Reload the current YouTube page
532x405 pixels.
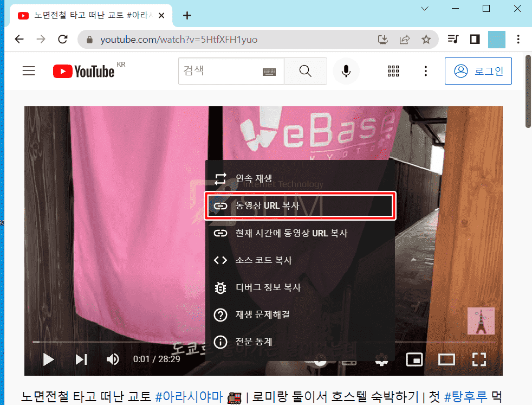[x=63, y=40]
